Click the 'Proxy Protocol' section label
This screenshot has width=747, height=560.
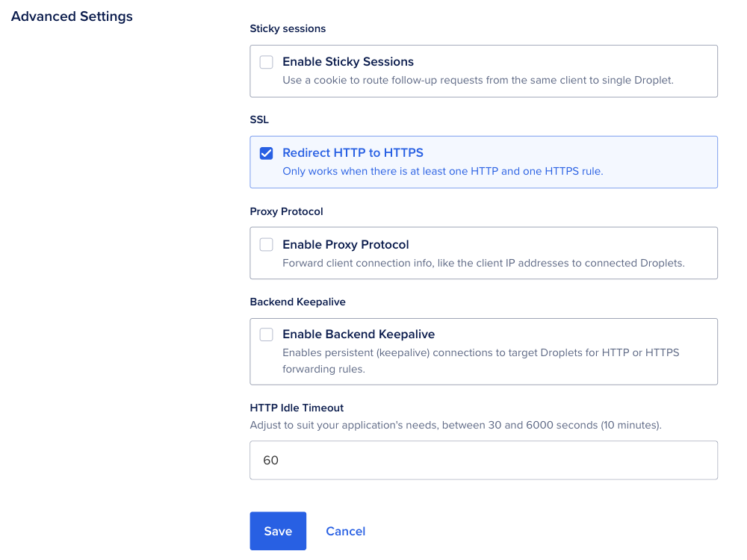(286, 211)
